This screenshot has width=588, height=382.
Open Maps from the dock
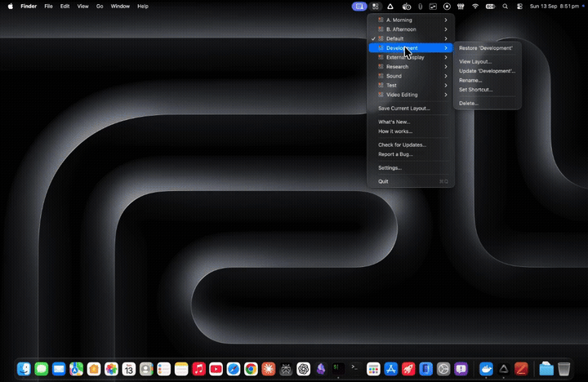pos(76,369)
